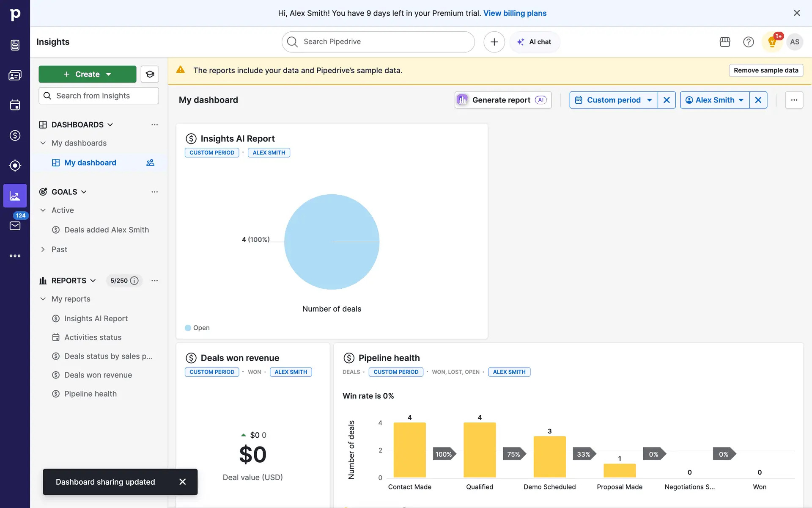The height and width of the screenshot is (508, 812).
Task: Clear the Custom period filter
Action: click(667, 100)
